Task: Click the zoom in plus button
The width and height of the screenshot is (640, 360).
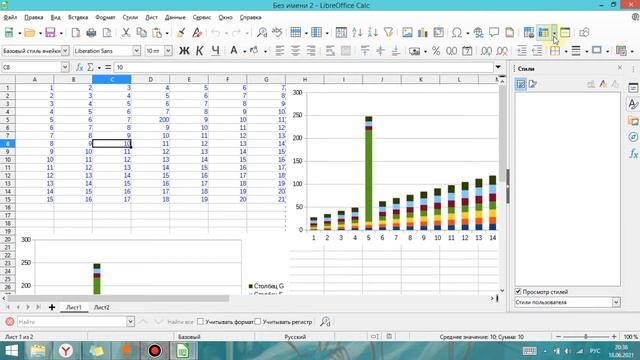Action: tap(614, 337)
